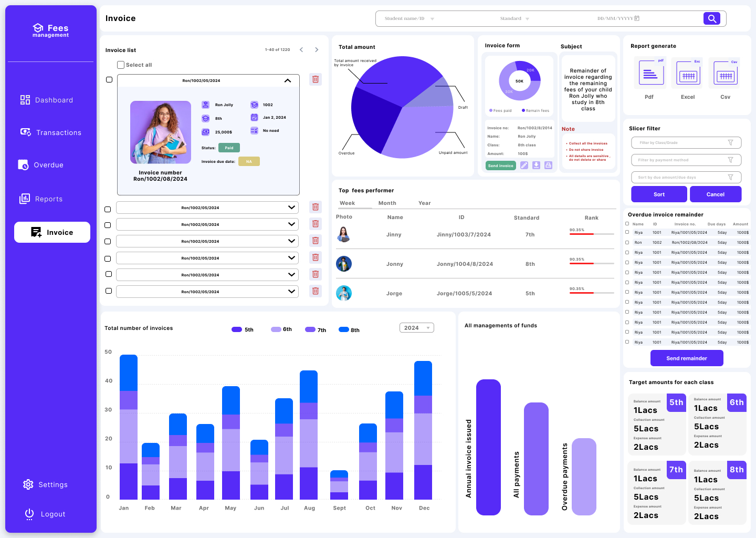This screenshot has width=756, height=538.
Task: Click class icon beside 8th in invoice card
Action: point(206,118)
